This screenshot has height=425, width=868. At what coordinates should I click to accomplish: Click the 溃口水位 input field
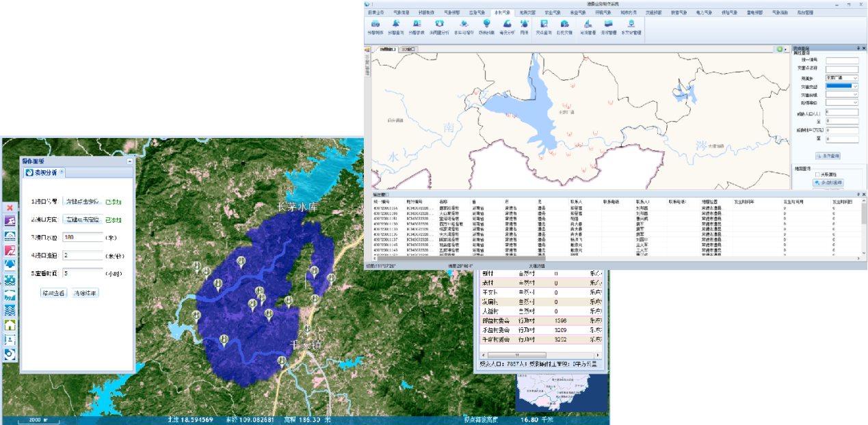(x=81, y=237)
